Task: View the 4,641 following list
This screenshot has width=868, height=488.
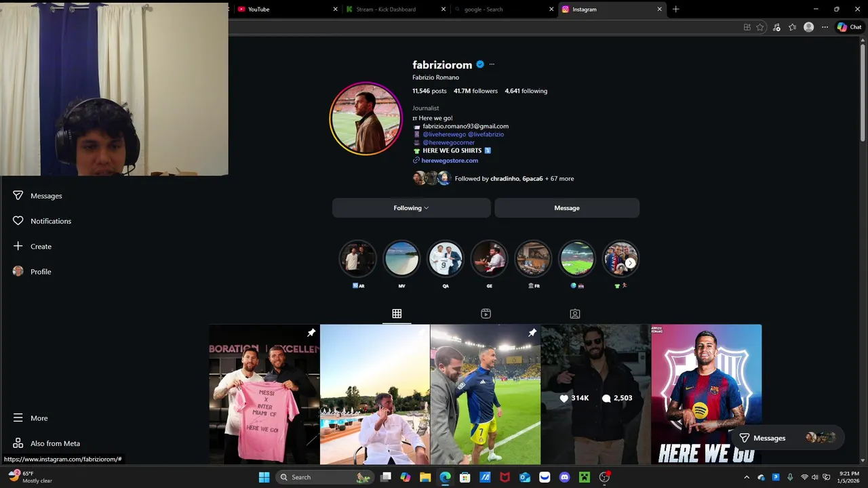Action: point(526,91)
